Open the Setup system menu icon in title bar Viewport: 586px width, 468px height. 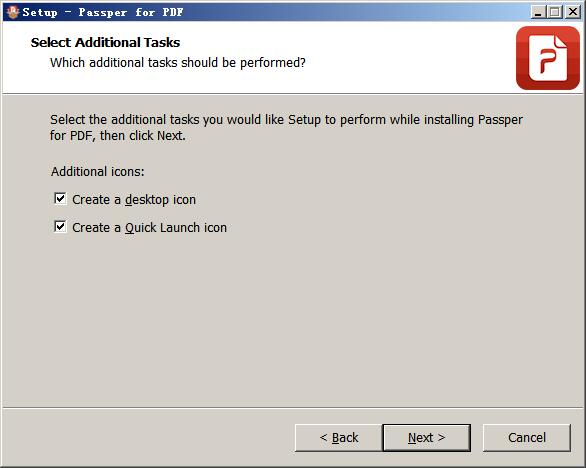pyautogui.click(x=12, y=12)
